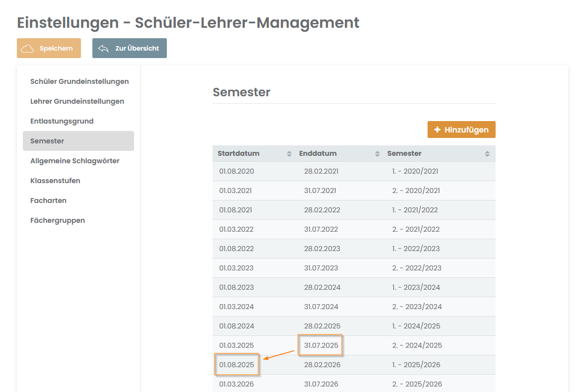
Task: Select start date 01.08.2023
Action: 236,288
